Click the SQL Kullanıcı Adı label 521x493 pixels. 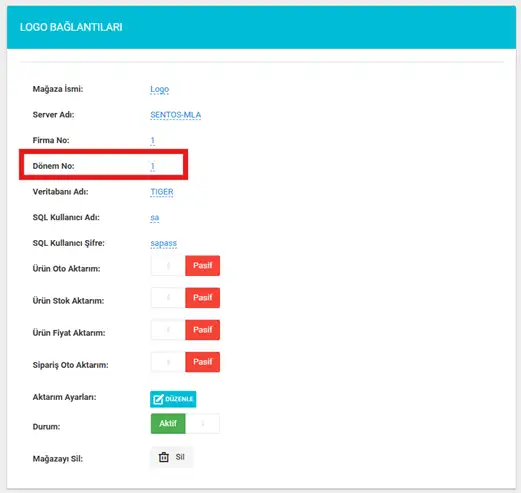pos(66,217)
